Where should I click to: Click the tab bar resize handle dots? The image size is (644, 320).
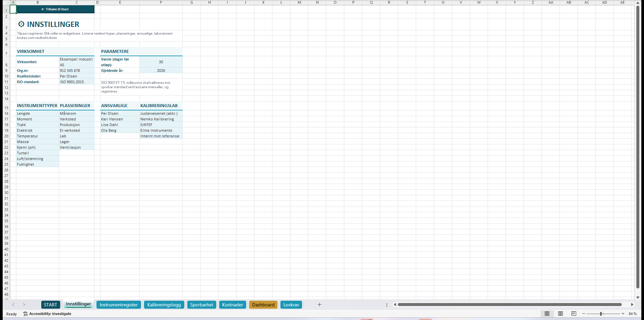tap(387, 305)
